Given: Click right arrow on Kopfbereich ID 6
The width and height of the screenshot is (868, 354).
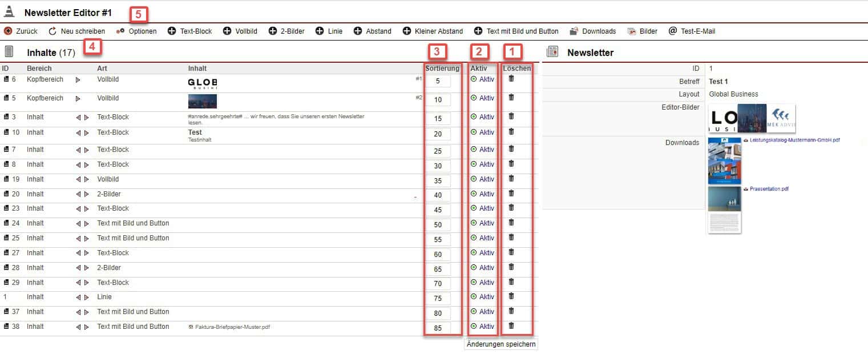Looking at the screenshot, I should 78,81.
